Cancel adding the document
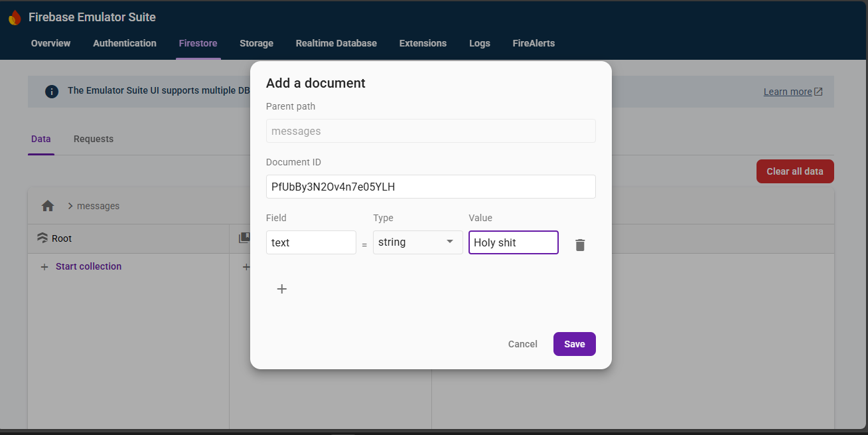868x435 pixels. coord(522,344)
